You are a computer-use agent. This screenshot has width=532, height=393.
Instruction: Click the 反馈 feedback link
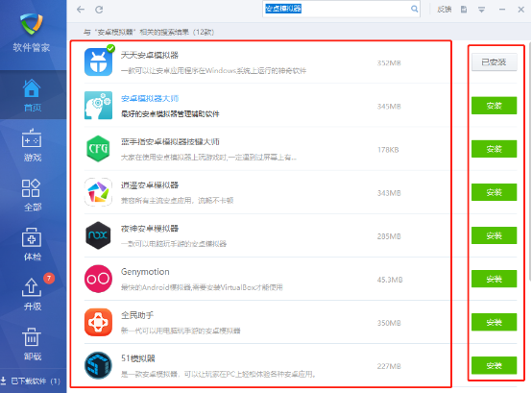tap(444, 10)
